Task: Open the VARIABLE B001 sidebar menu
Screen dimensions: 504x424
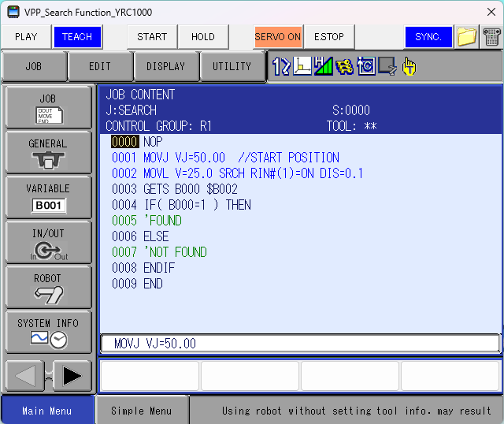Action: (x=48, y=197)
